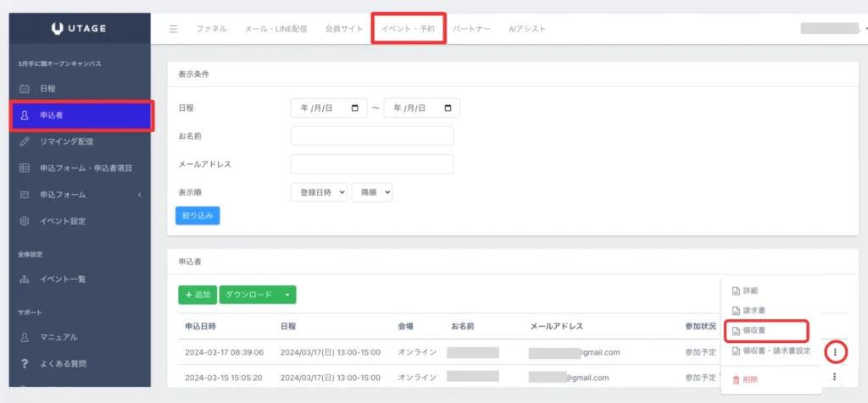
Task: Click the person icon beside 申込者
Action: point(25,115)
